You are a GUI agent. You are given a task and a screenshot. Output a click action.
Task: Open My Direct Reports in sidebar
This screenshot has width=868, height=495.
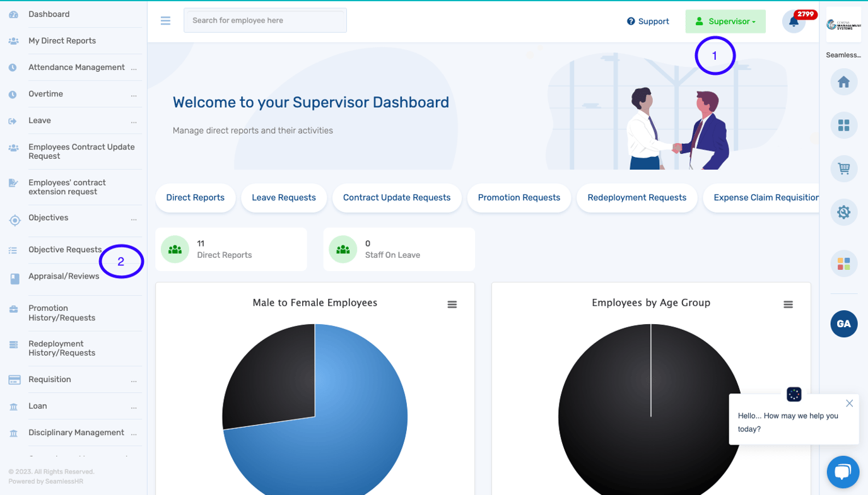pyautogui.click(x=62, y=41)
